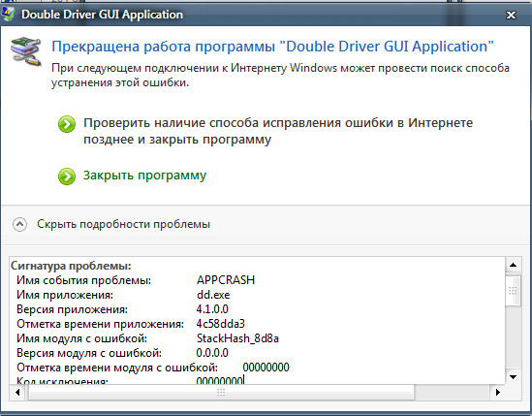Image resolution: width=532 pixels, height=416 pixels.
Task: Click the vertical scrollbar thumb
Action: coord(513,290)
